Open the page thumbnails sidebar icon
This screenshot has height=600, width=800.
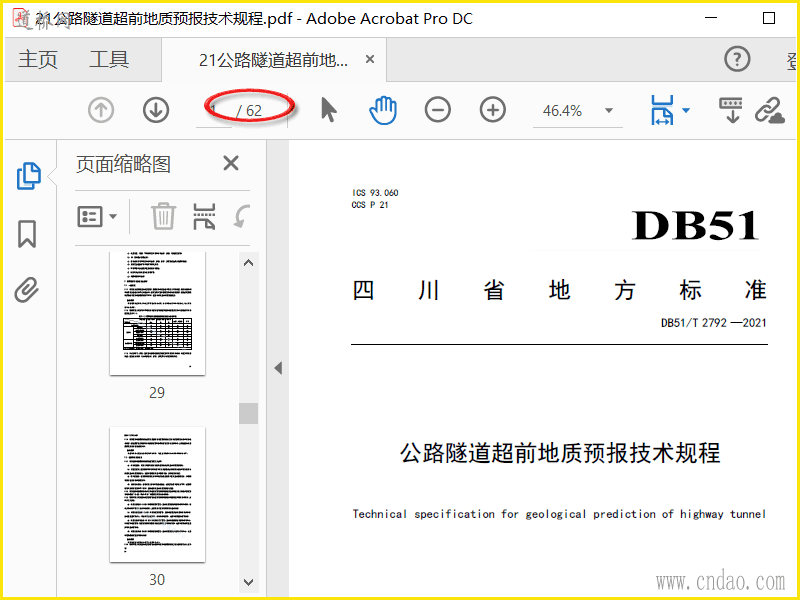(29, 176)
